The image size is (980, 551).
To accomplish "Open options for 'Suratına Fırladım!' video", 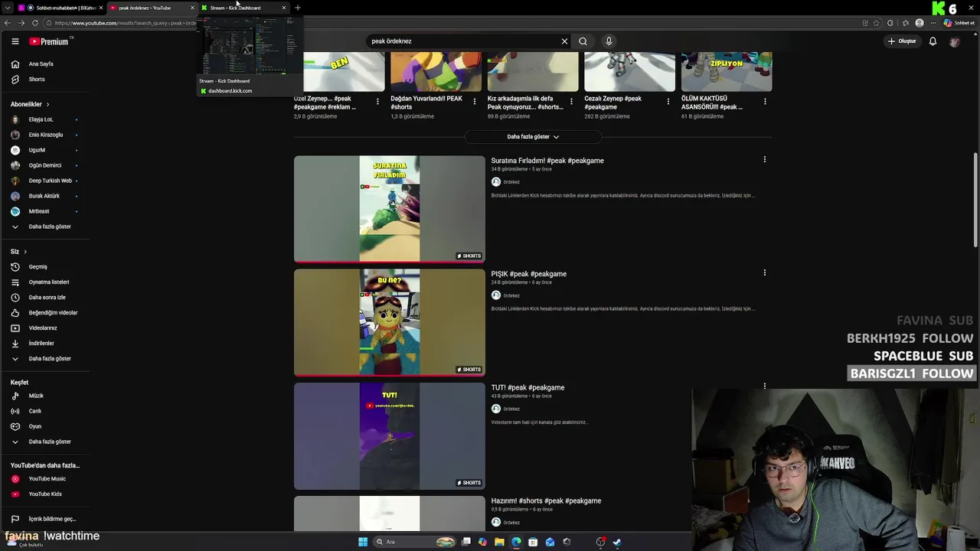I will coord(764,159).
